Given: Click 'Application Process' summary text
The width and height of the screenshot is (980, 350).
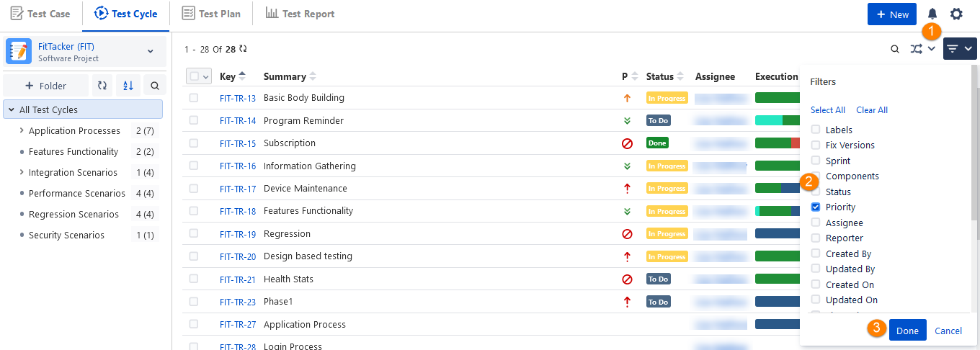Looking at the screenshot, I should point(305,325).
